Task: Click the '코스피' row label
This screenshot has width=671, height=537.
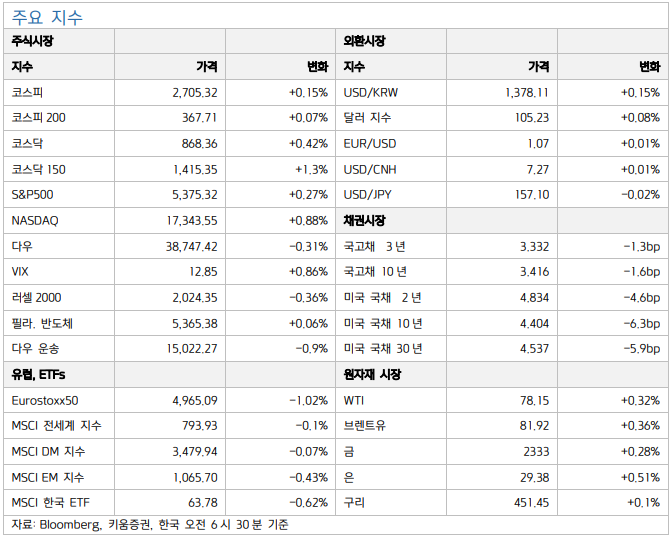Action: click(x=27, y=92)
